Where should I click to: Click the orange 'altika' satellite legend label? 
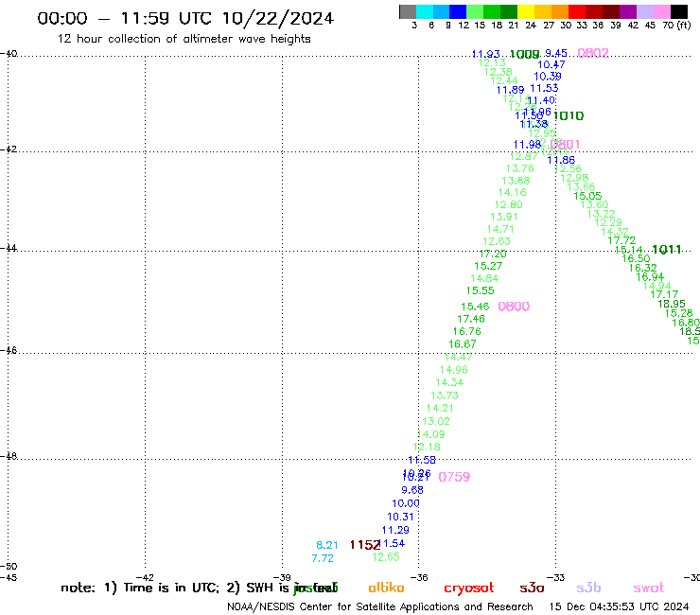pyautogui.click(x=386, y=588)
